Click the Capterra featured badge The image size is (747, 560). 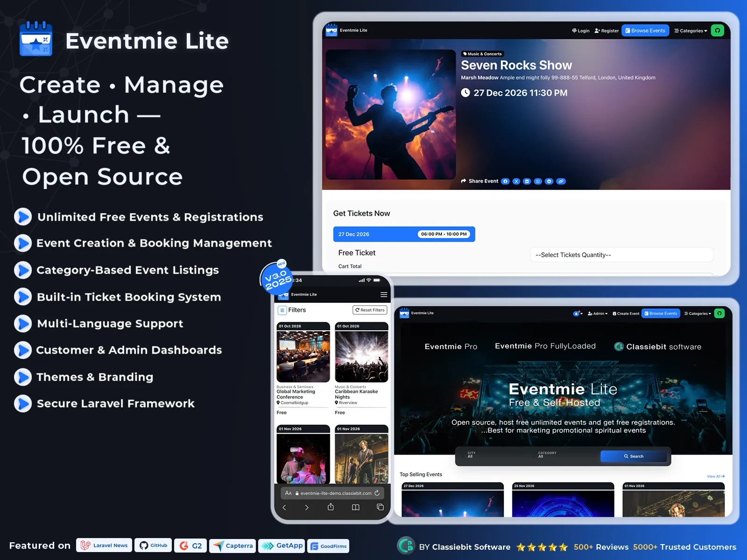click(x=233, y=546)
